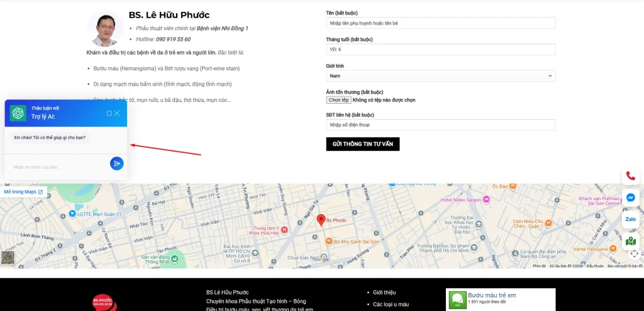Click heading BS. Lê Hữu Phước
This screenshot has width=644, height=311.
tap(169, 15)
